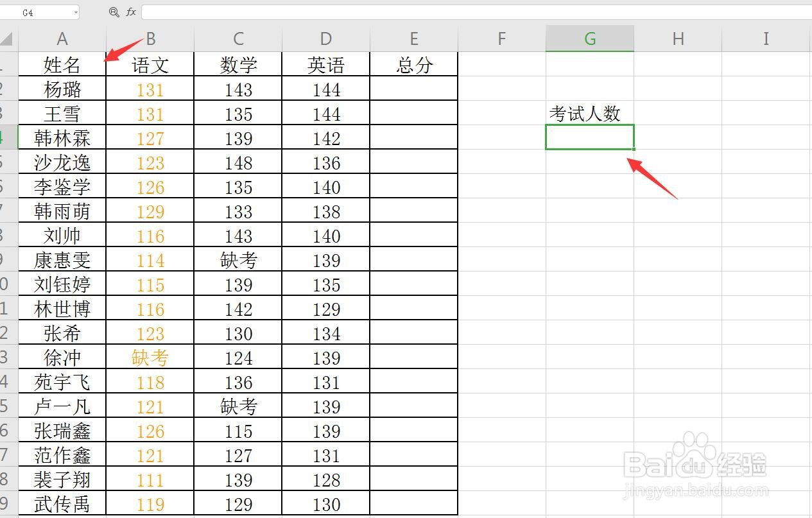Click the name cell 韩雨萌
The height and width of the screenshot is (518, 812).
point(62,211)
